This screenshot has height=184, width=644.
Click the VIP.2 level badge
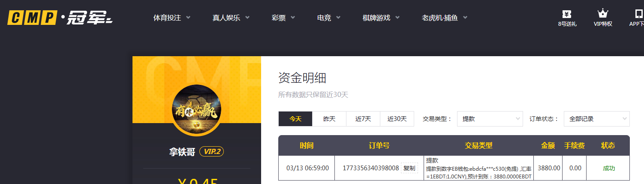211,152
